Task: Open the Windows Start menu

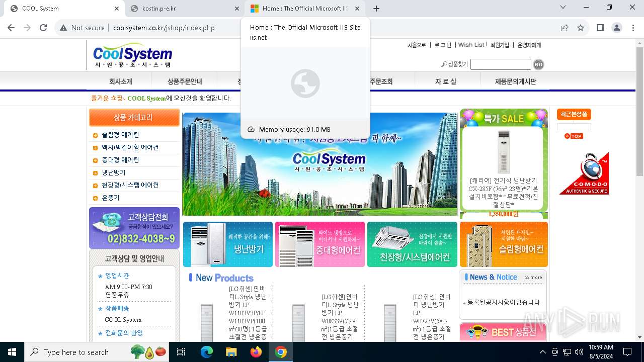Action: pyautogui.click(x=12, y=352)
